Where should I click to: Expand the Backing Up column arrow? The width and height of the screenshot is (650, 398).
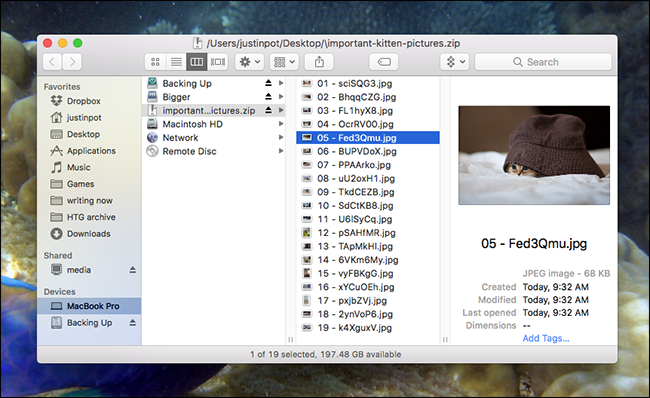(x=281, y=83)
